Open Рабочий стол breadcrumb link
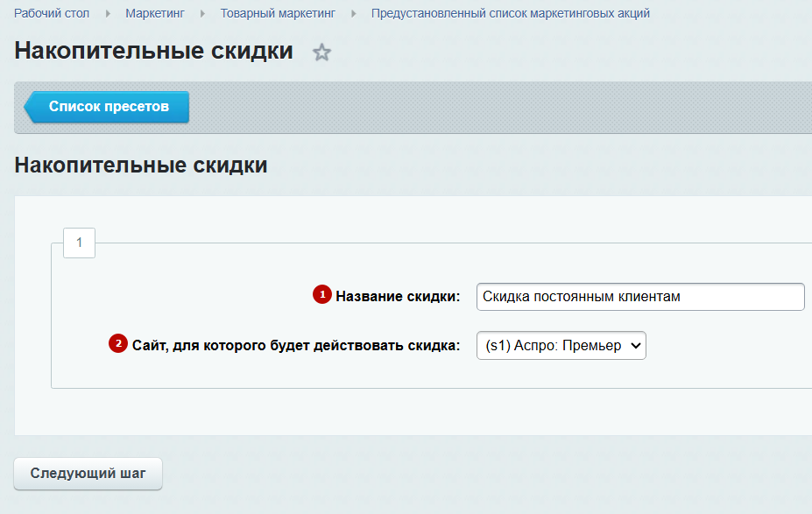This screenshot has width=812, height=514. 52,13
